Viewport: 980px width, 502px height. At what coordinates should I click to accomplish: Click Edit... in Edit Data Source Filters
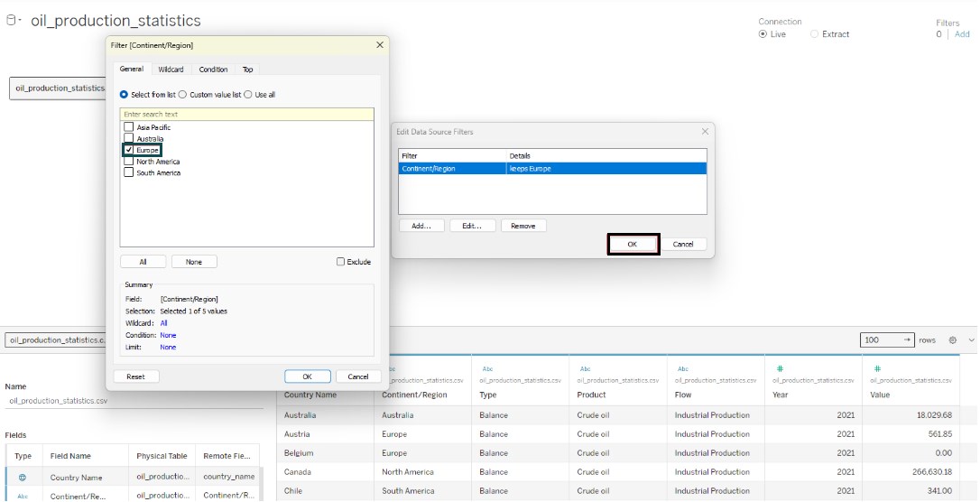(x=473, y=226)
